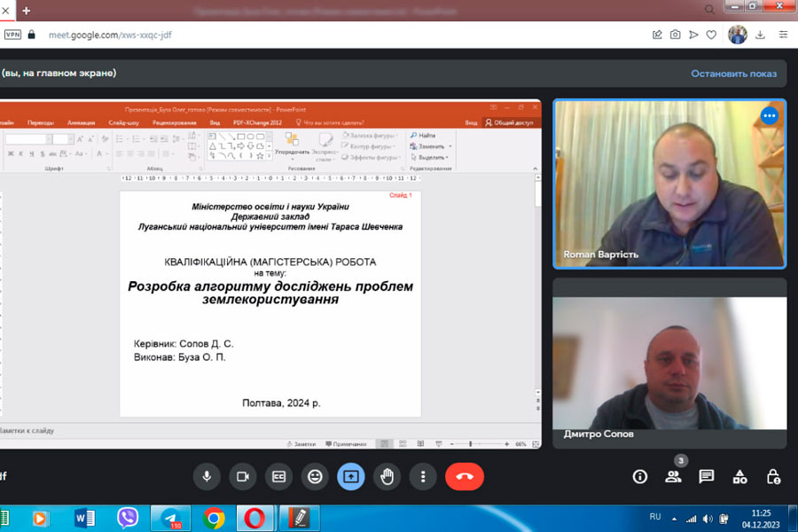Toggle Заметки notes pane in status bar
The width and height of the screenshot is (798, 532).
301,444
